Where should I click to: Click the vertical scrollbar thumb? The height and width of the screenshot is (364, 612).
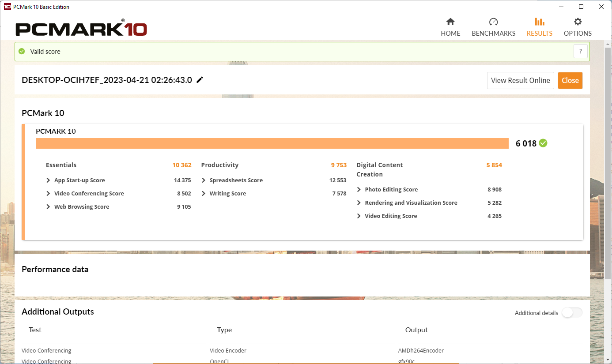point(608,163)
